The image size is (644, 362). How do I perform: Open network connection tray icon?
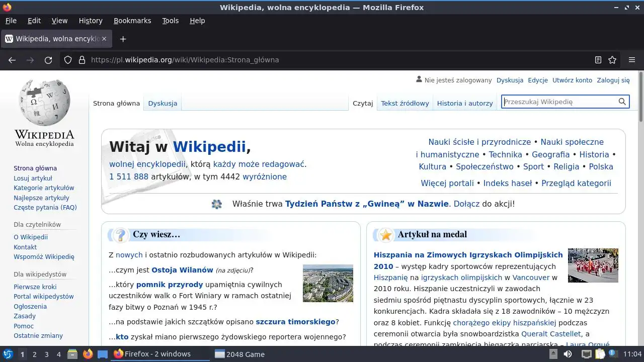586,354
